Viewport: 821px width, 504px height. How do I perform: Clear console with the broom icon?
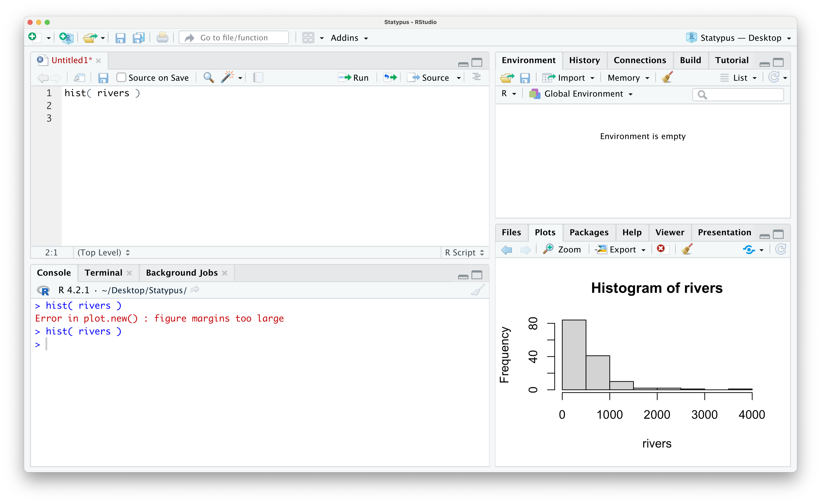coord(478,290)
